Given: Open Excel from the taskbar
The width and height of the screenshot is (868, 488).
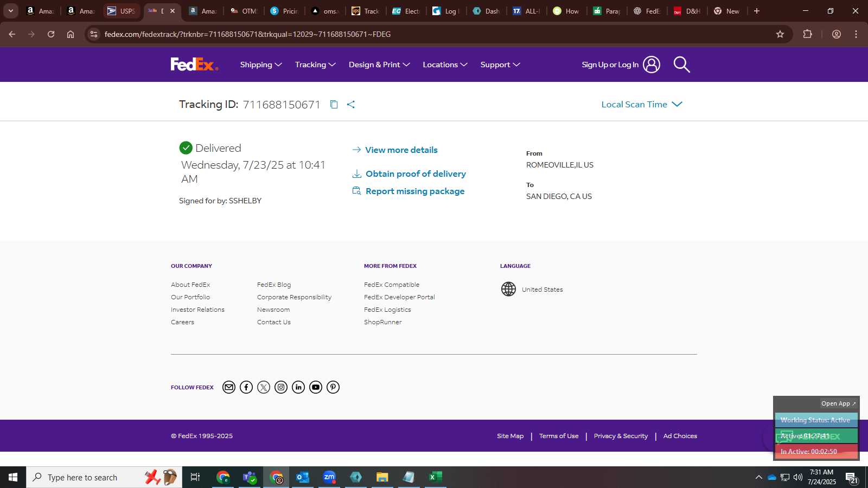Looking at the screenshot, I should (x=435, y=477).
